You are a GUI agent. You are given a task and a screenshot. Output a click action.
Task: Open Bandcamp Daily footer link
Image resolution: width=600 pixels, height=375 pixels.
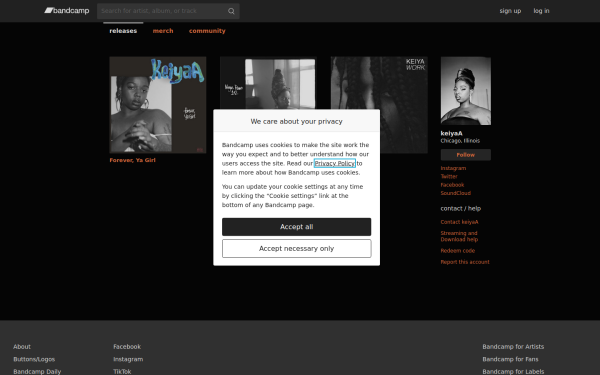37,372
